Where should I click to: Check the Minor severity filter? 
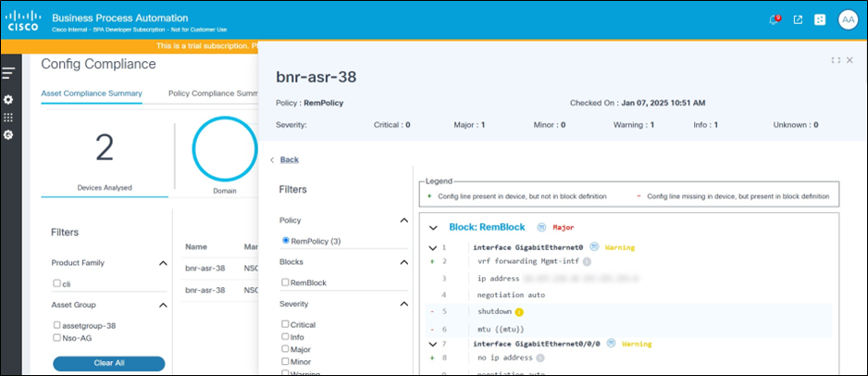coord(285,361)
